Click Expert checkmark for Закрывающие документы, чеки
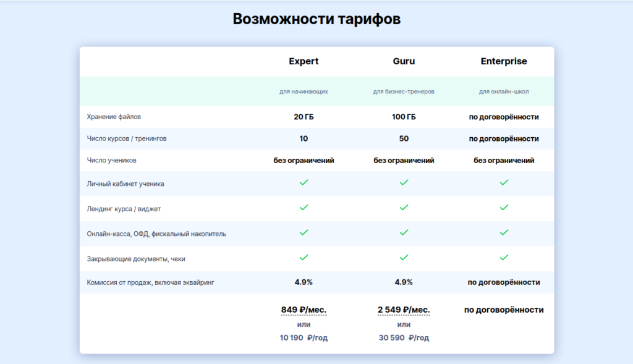Screen dimensions: 633x364 pyautogui.click(x=304, y=257)
